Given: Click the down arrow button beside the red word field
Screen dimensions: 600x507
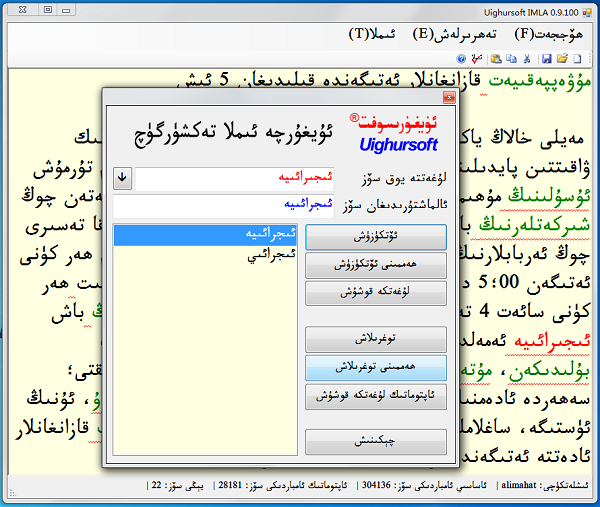Looking at the screenshot, I should tap(122, 178).
